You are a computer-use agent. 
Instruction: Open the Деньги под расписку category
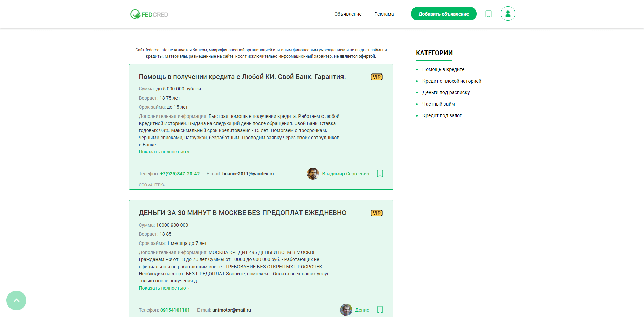446,92
